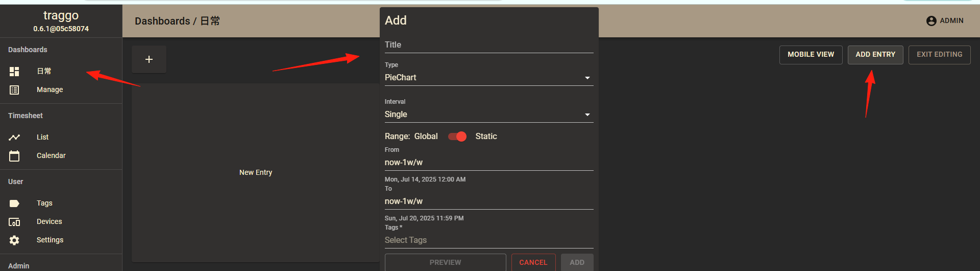The width and height of the screenshot is (980, 271).
Task: Click the Type dropdown arrow
Action: tap(587, 78)
